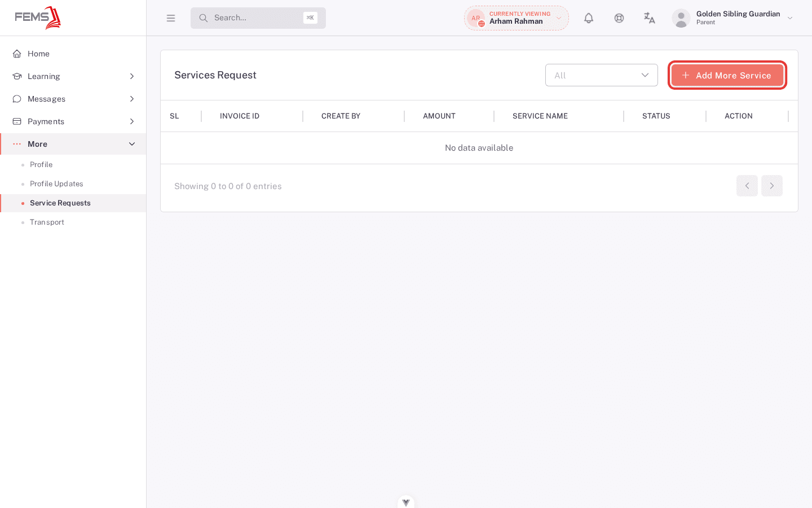Click the ACTION column header

(739, 116)
